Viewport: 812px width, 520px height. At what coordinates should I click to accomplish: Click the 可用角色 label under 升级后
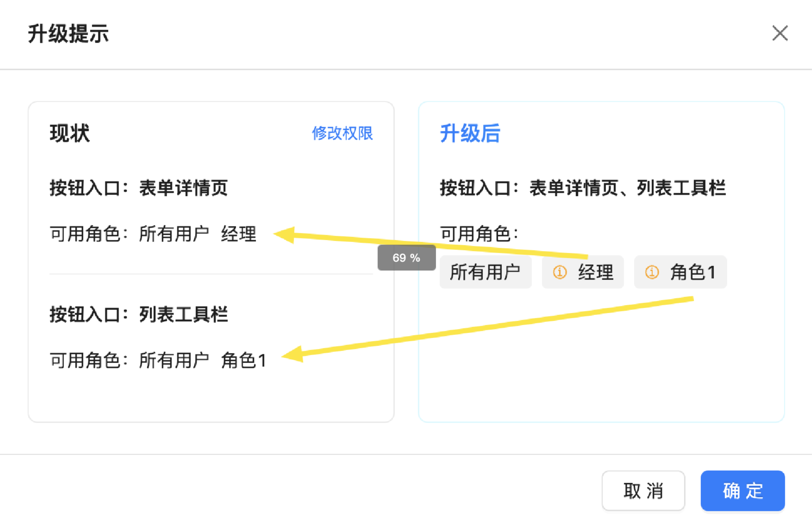point(479,234)
